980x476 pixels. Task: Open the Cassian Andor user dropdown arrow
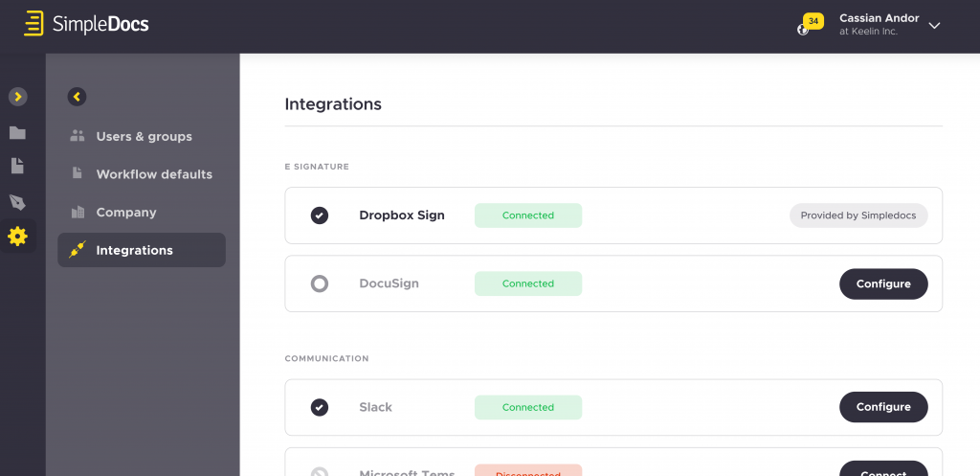[934, 26]
